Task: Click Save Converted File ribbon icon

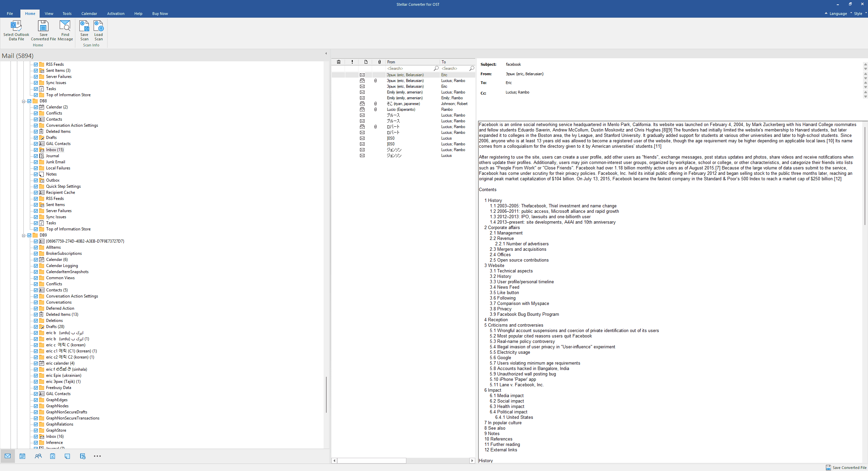Action: [x=43, y=26]
